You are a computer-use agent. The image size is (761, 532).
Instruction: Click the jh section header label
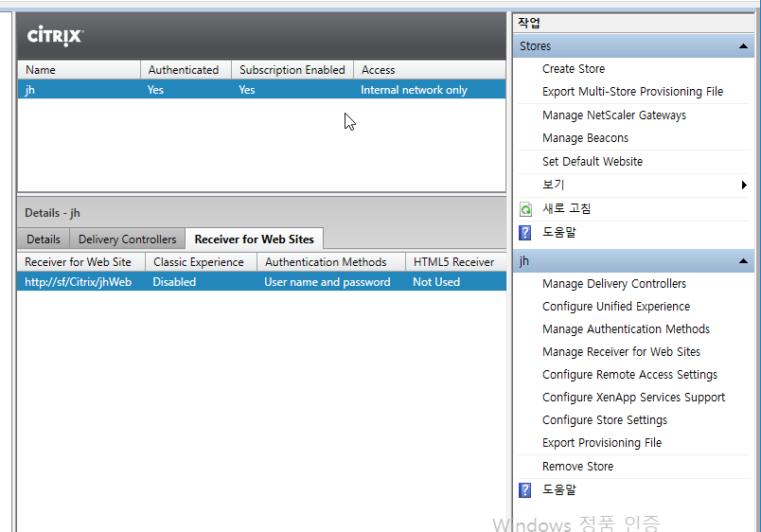click(x=524, y=261)
